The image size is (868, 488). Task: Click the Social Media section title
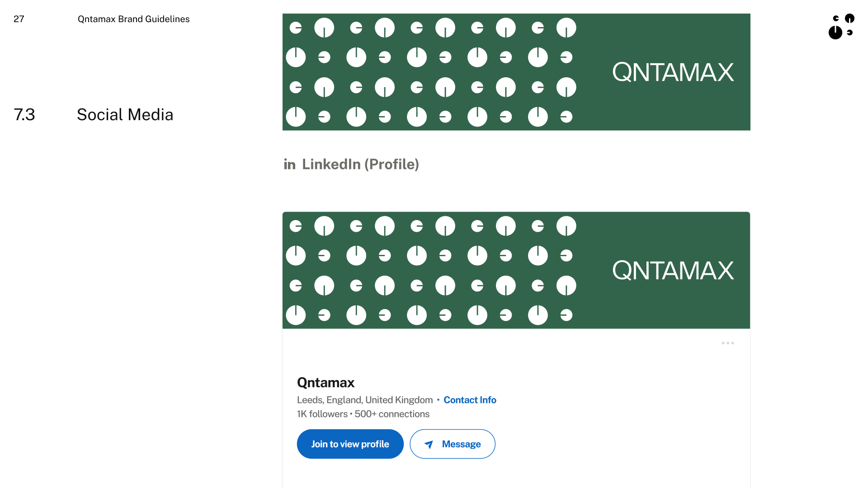click(125, 115)
